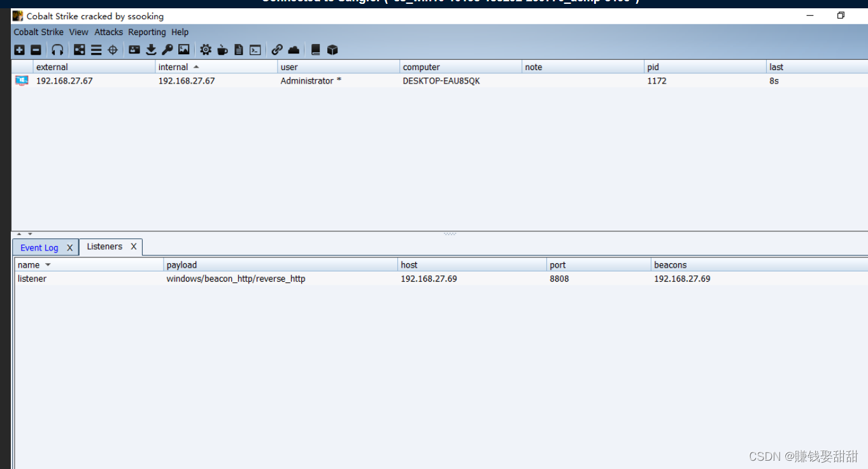868x469 pixels.
Task: Click the Disconnect from team server minus icon
Action: click(36, 50)
